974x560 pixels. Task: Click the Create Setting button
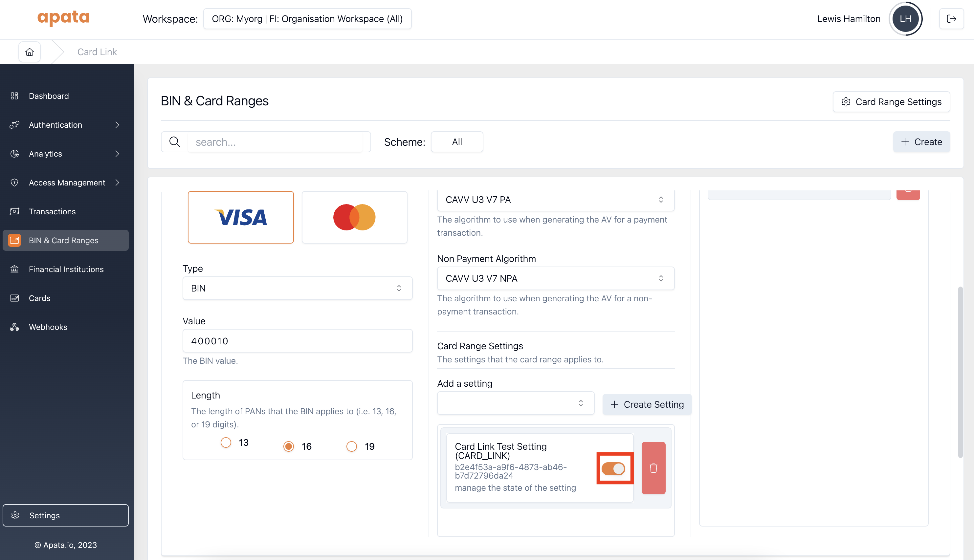click(x=647, y=404)
